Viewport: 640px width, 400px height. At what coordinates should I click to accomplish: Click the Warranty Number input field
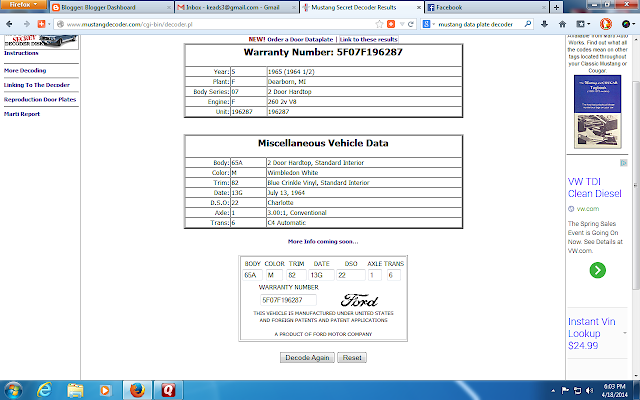[x=288, y=300]
